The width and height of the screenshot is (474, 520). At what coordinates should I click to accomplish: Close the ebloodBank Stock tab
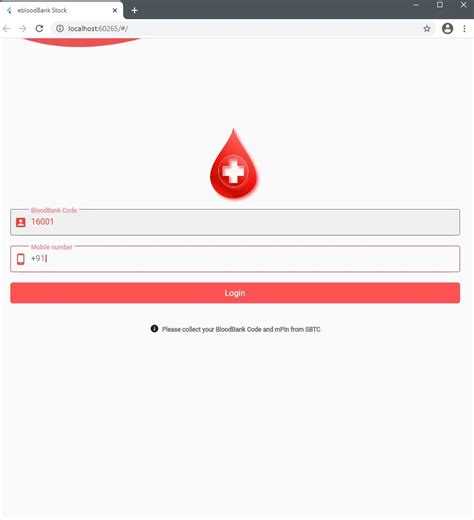(x=115, y=10)
